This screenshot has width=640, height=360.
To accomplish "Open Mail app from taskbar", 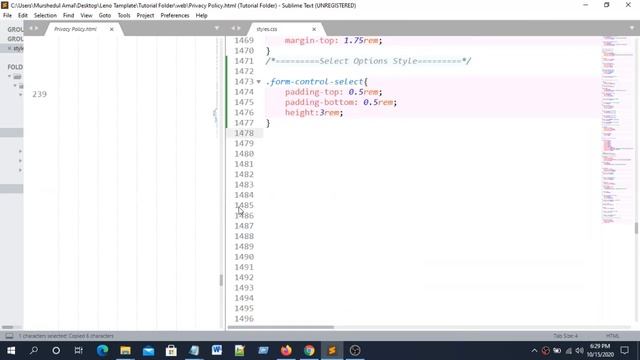I will click(148, 351).
